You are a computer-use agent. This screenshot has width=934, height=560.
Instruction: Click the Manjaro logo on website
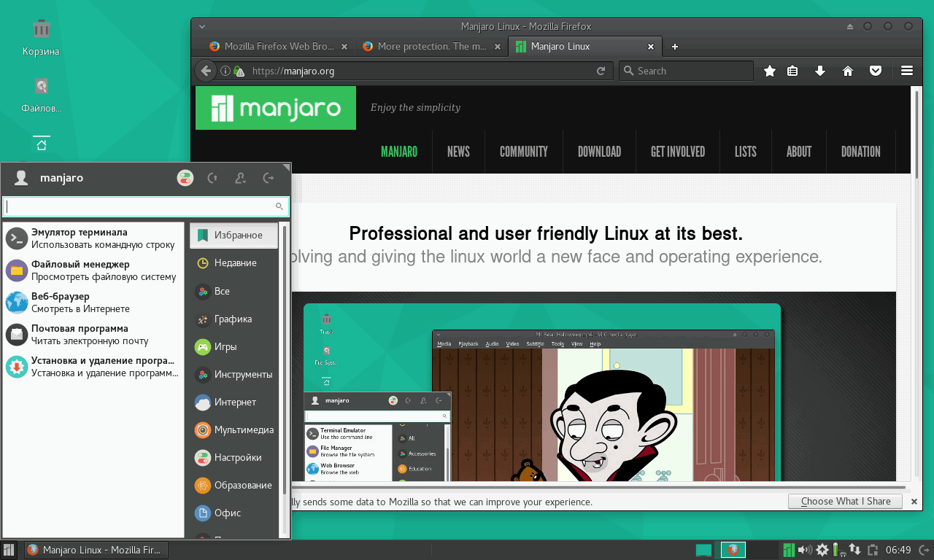tap(276, 108)
